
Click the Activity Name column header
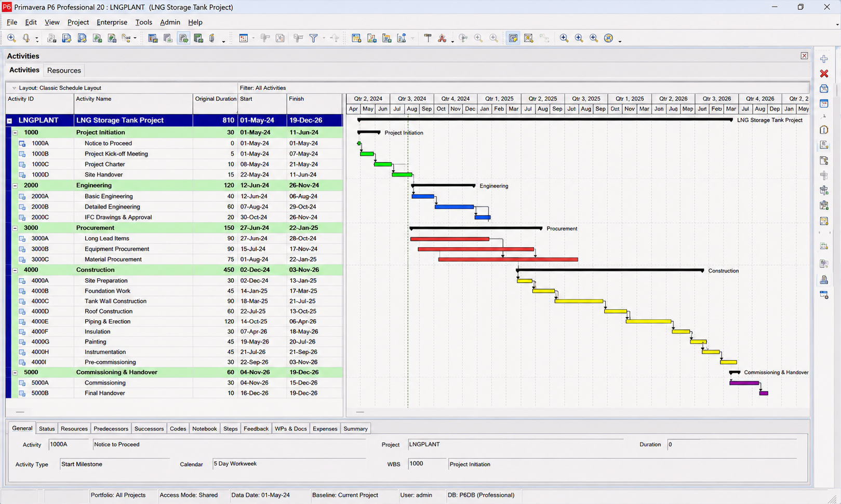[134, 103]
